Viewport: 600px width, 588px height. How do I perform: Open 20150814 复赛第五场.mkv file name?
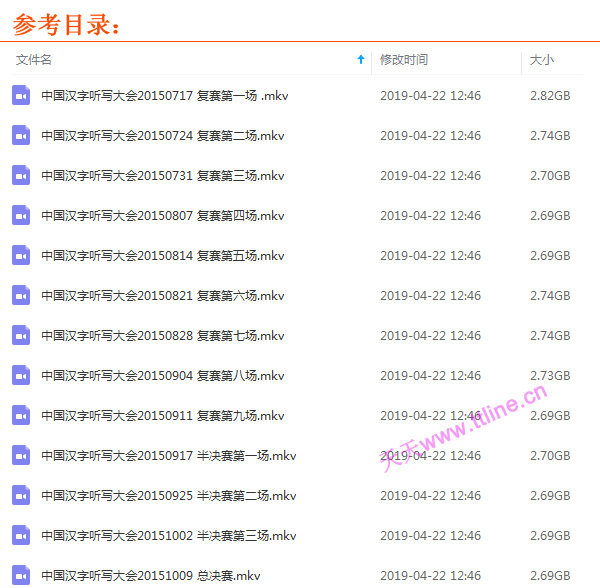(x=163, y=256)
